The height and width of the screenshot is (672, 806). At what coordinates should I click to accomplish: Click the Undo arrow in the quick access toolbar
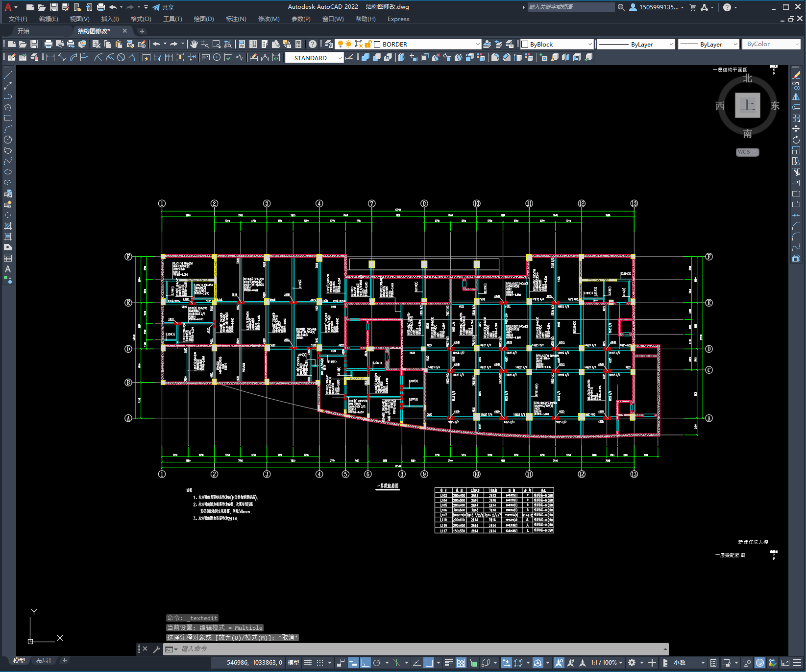(x=113, y=7)
